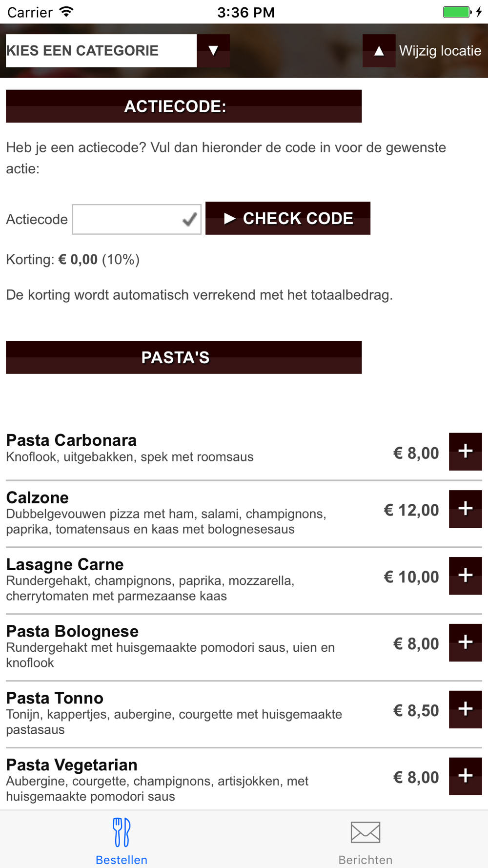Click the checkmark inside Actiecode field
This screenshot has height=868, width=488.
point(189,220)
